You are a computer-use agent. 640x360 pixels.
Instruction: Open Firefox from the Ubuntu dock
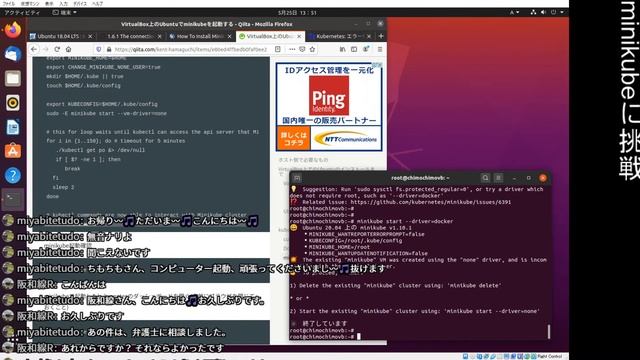click(x=13, y=30)
